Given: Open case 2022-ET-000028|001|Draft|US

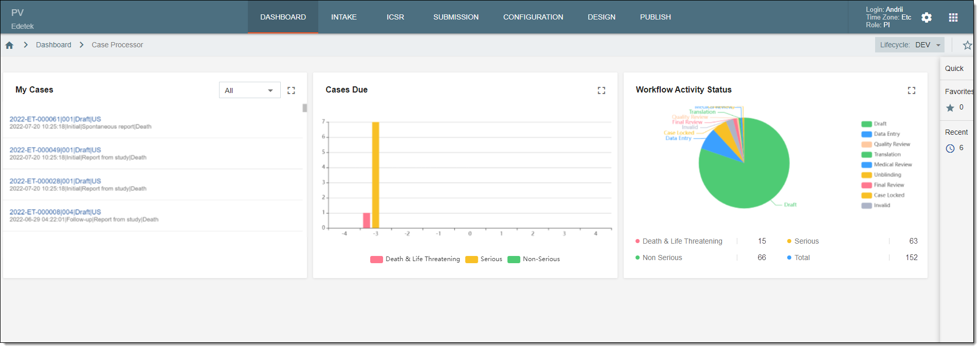Looking at the screenshot, I should [x=55, y=181].
